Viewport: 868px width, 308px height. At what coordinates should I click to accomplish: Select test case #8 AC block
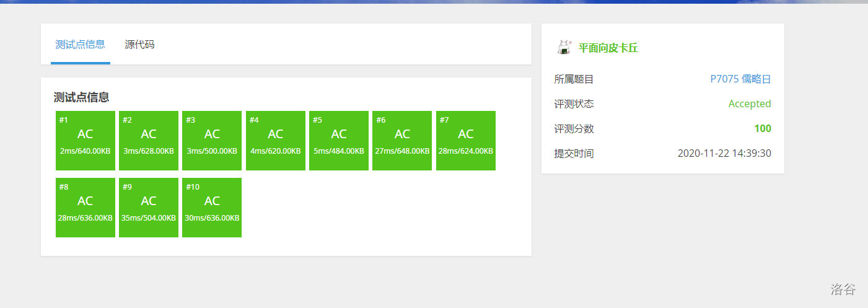click(85, 208)
